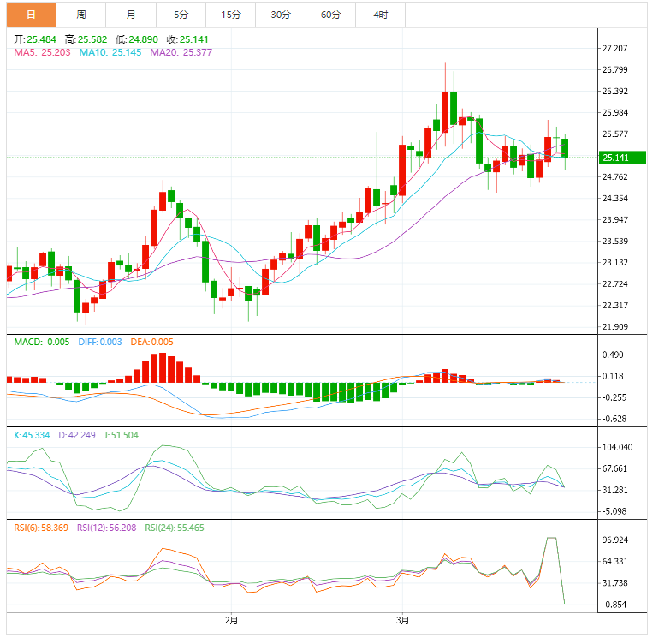653x644 pixels.
Task: Click the 96.924 RSI axis label
Action: [615, 540]
